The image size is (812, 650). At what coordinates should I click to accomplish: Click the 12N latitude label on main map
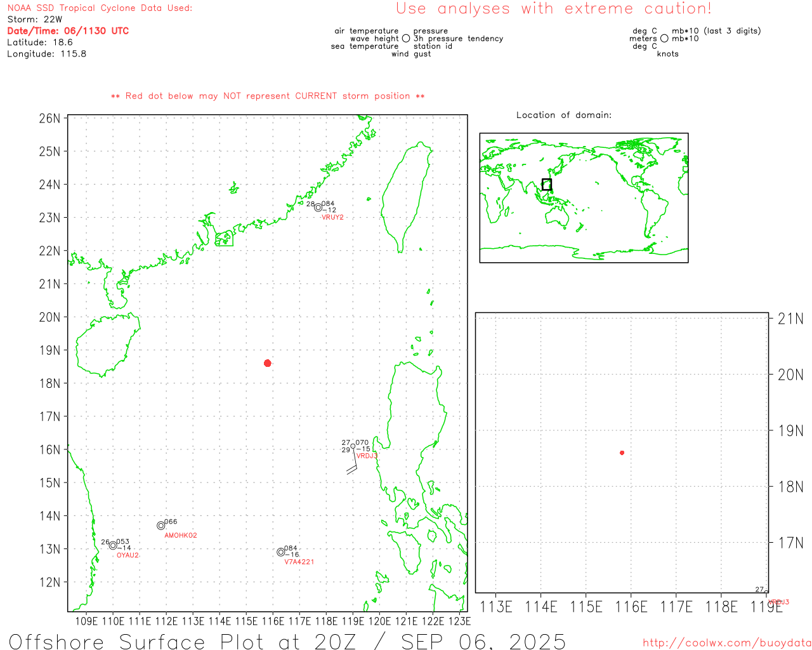click(x=49, y=582)
